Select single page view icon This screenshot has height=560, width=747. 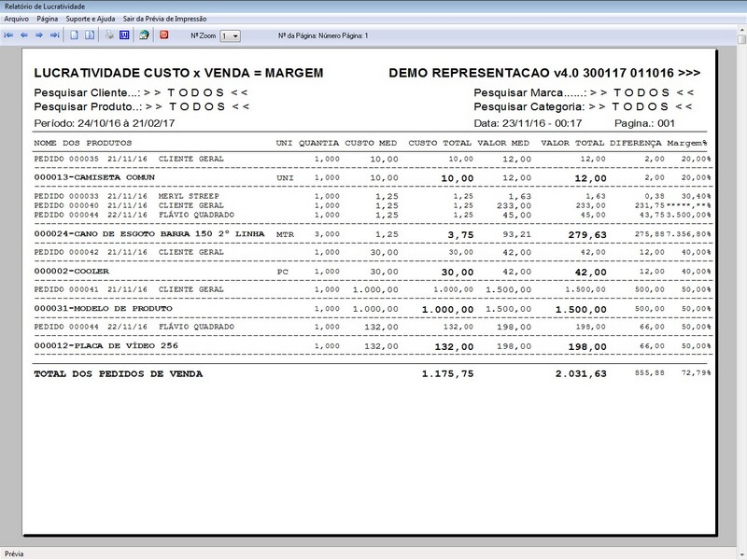click(x=75, y=35)
